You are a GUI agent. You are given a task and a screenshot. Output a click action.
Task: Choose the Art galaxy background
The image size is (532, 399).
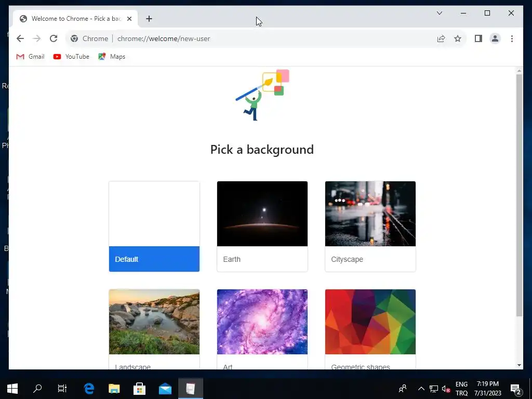pyautogui.click(x=262, y=329)
